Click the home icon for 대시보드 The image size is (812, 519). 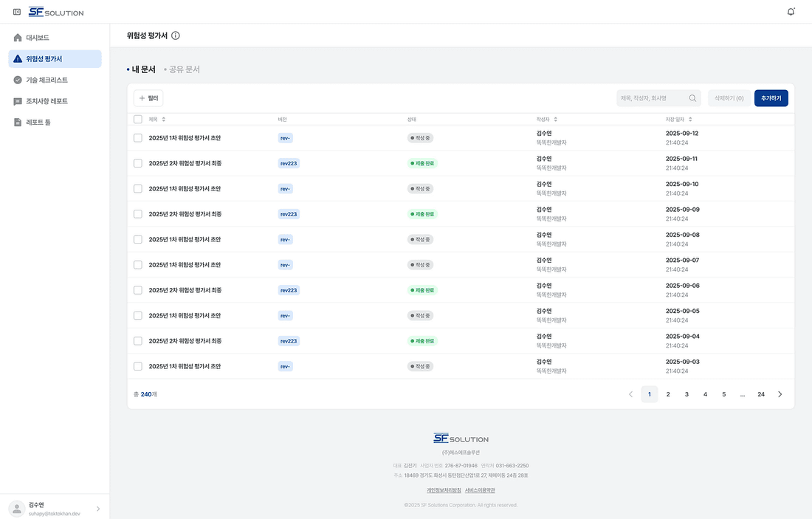pyautogui.click(x=18, y=38)
